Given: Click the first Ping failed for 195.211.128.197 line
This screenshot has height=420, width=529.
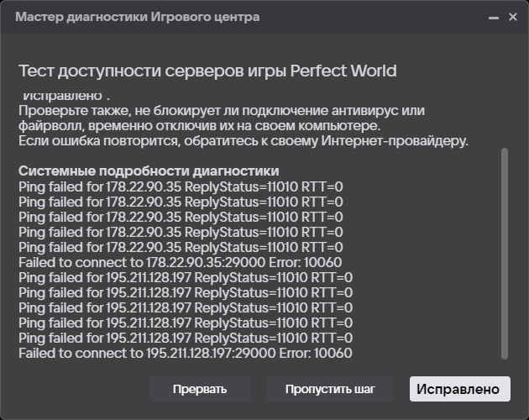Looking at the screenshot, I should pos(186,277).
